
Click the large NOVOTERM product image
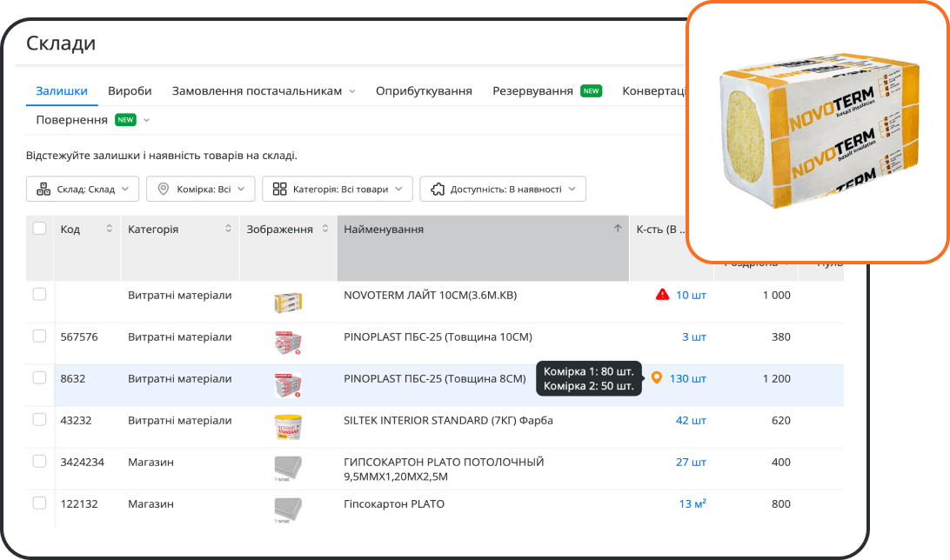[817, 130]
